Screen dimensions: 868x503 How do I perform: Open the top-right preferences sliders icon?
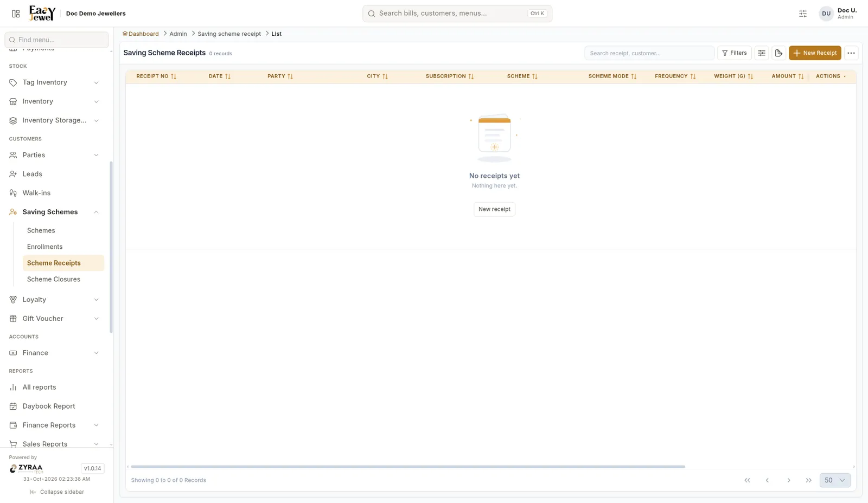[803, 14]
